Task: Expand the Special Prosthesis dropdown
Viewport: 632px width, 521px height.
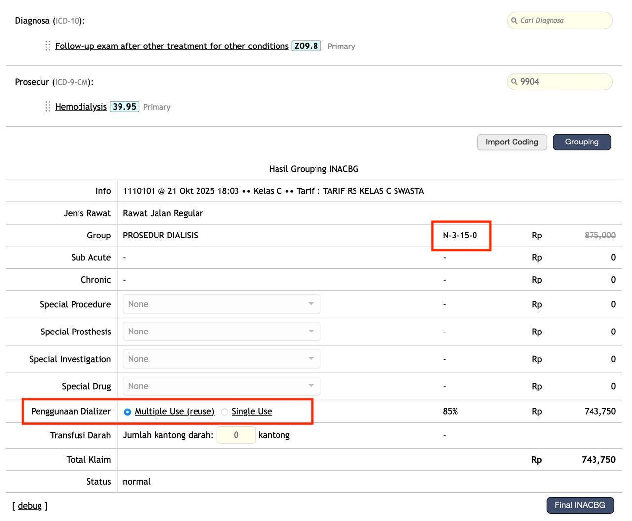Action: [x=222, y=332]
